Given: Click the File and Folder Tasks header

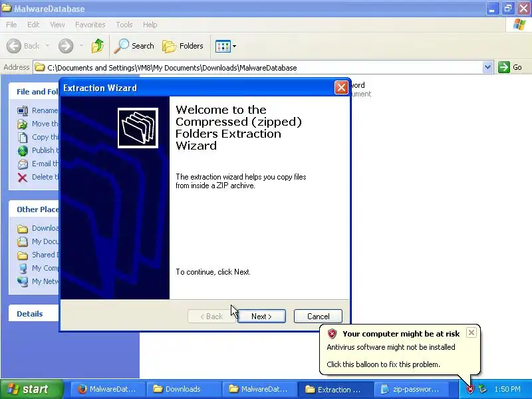Looking at the screenshot, I should tap(34, 92).
